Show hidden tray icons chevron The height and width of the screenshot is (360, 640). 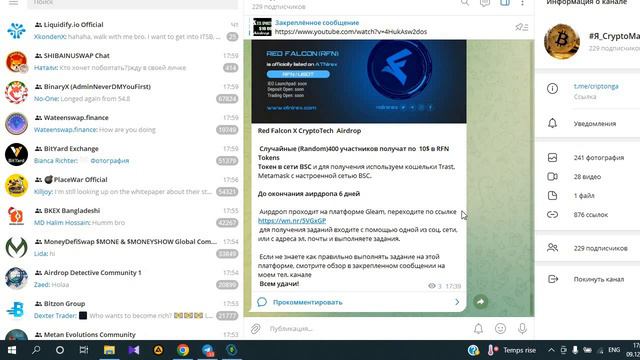(x=551, y=350)
